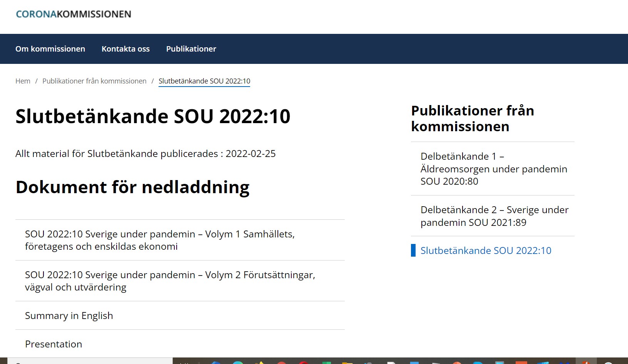Viewport: 628px width, 364px height.
Task: Open the Presentation document link
Action: pyautogui.click(x=53, y=344)
